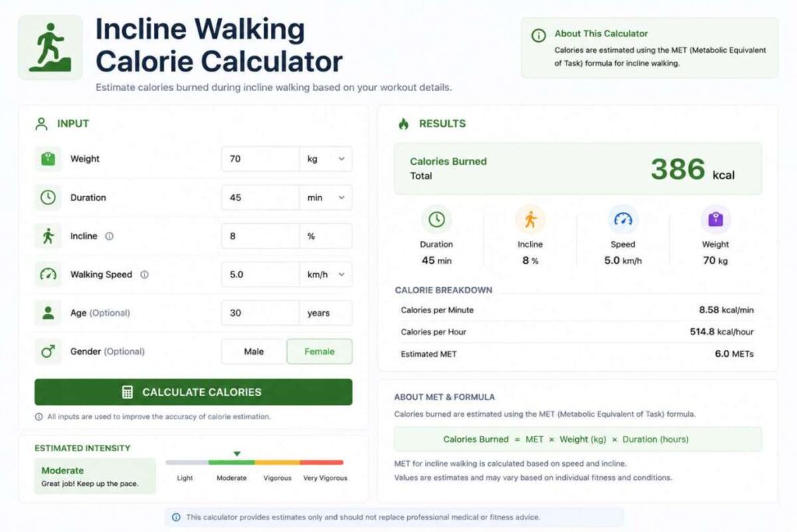Viewport: 797px width, 532px height.
Task: Click the green Moderate segment of intensity bar
Action: (x=231, y=462)
